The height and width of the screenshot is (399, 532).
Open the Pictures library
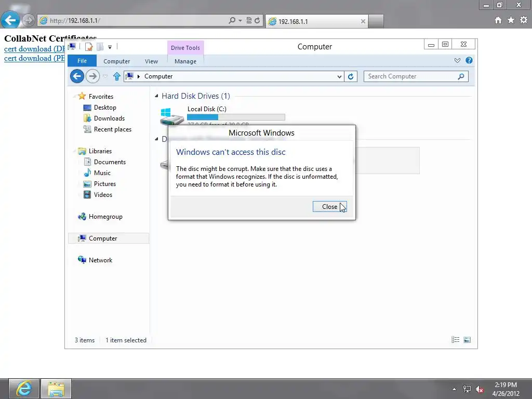[105, 183]
